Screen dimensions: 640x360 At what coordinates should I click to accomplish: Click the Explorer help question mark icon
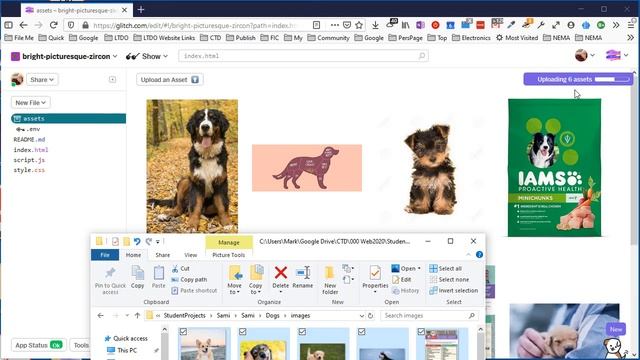[479, 255]
